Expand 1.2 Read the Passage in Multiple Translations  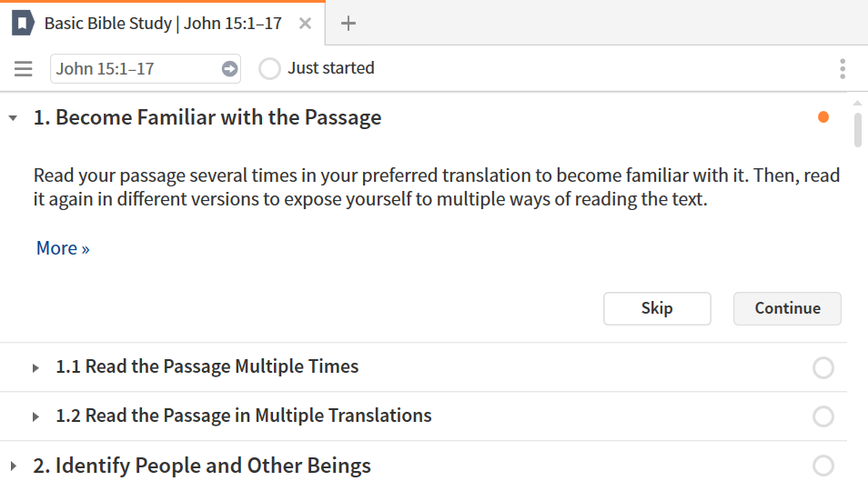pos(35,416)
